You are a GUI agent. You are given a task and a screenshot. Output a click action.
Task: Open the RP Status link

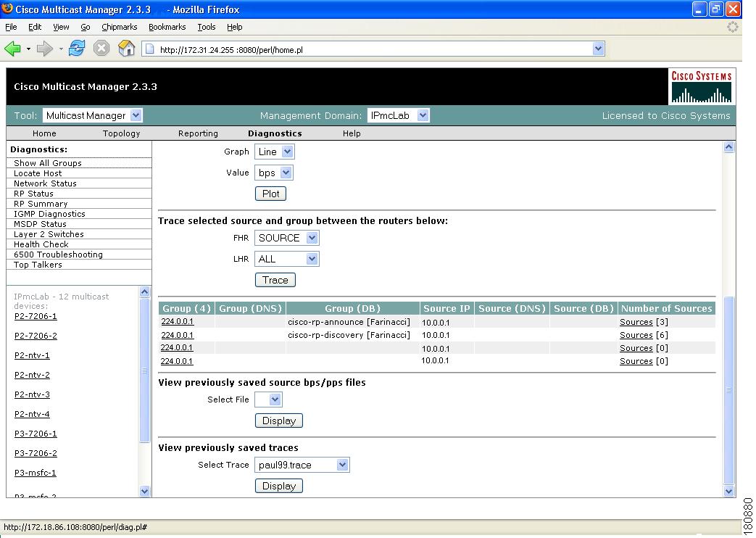(x=33, y=194)
